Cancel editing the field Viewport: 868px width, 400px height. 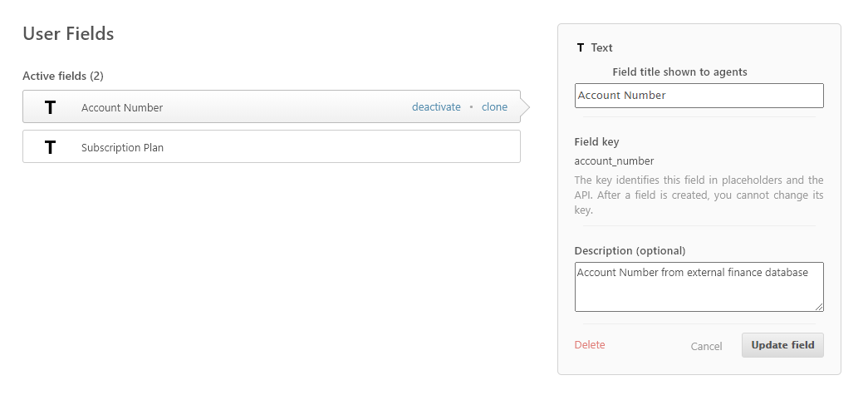click(x=706, y=346)
